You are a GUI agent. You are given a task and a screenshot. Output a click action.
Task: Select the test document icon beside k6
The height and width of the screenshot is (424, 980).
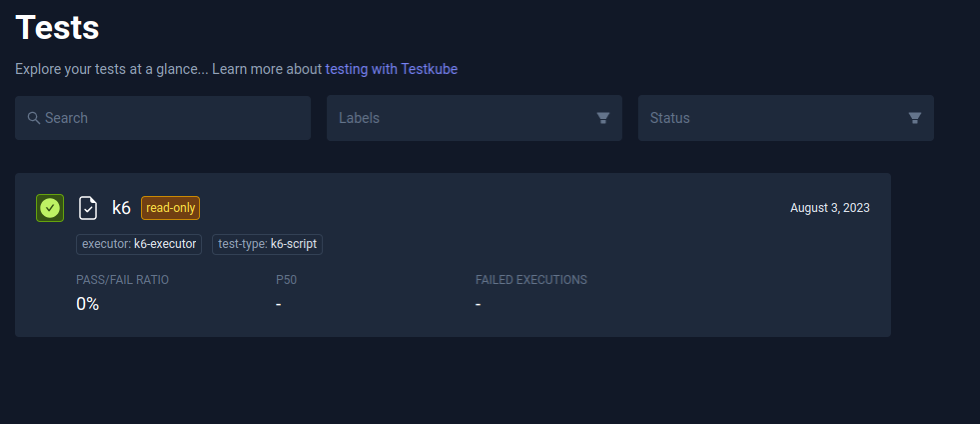point(87,207)
